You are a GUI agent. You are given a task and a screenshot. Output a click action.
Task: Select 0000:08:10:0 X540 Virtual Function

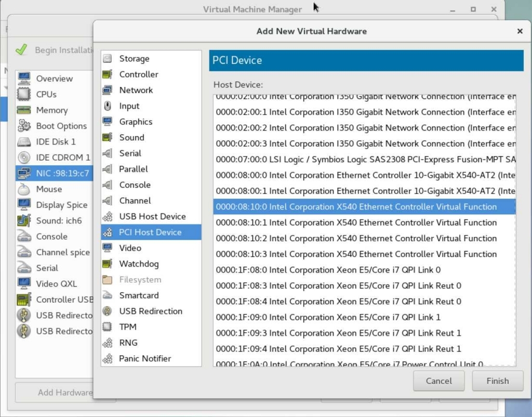(364, 207)
